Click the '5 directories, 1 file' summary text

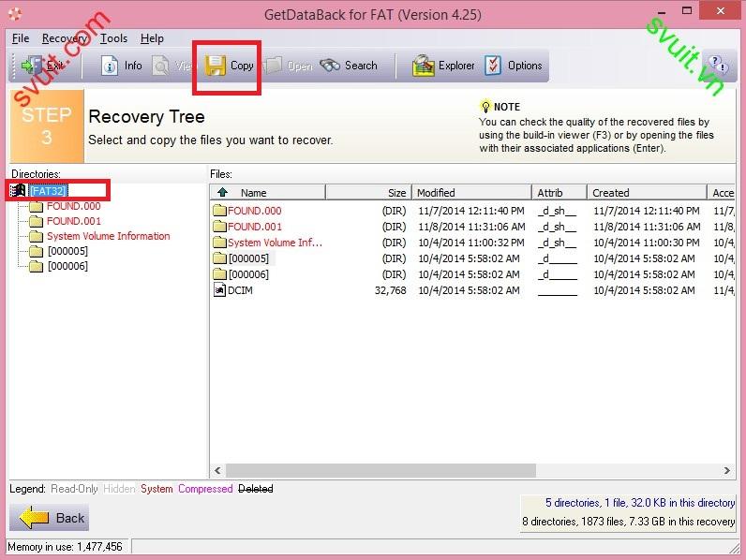click(x=640, y=503)
